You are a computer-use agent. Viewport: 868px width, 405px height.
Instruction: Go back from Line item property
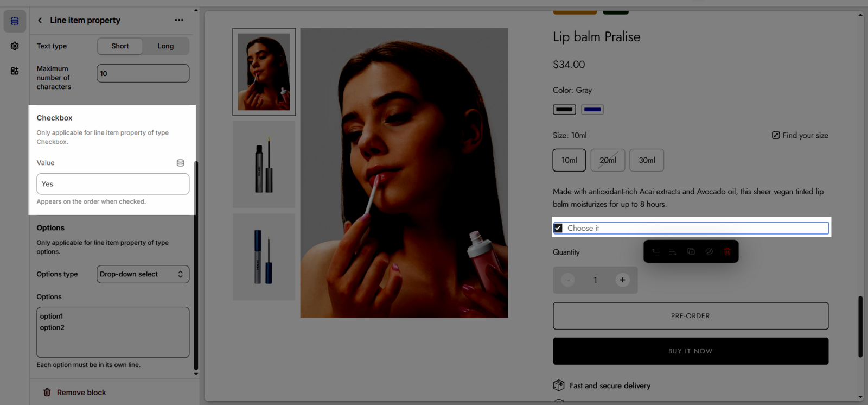point(40,21)
